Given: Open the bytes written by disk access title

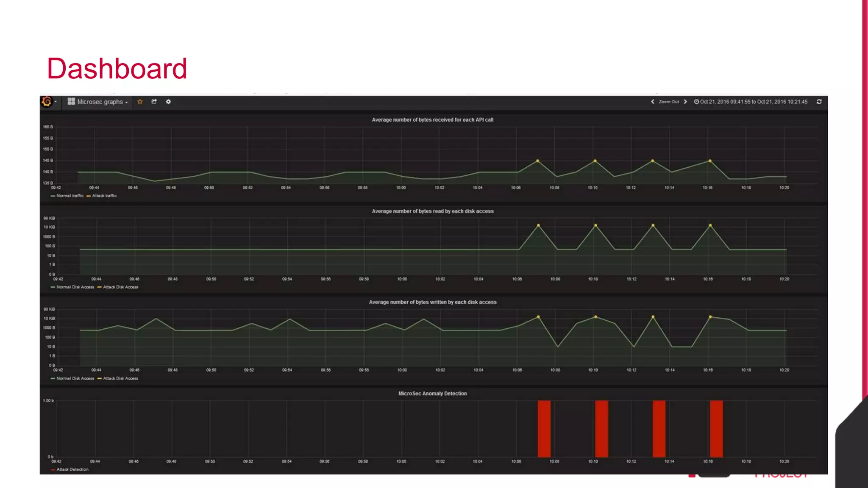Looking at the screenshot, I should [x=432, y=302].
